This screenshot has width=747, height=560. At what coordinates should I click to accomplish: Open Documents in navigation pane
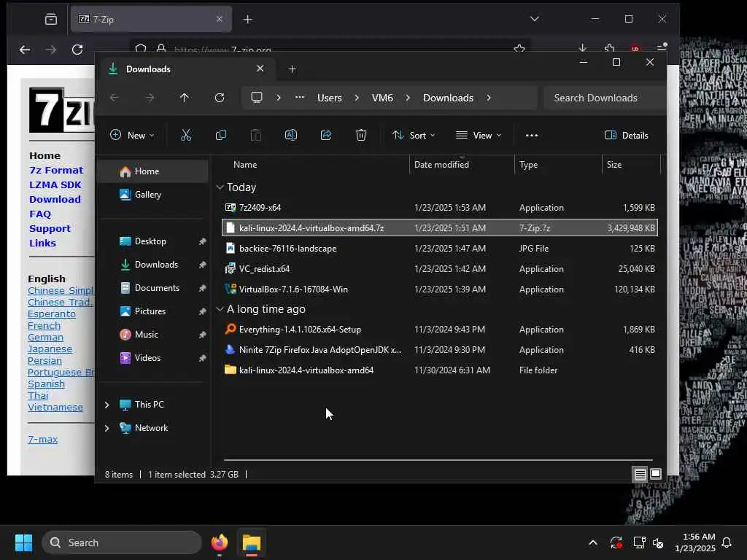[152, 288]
